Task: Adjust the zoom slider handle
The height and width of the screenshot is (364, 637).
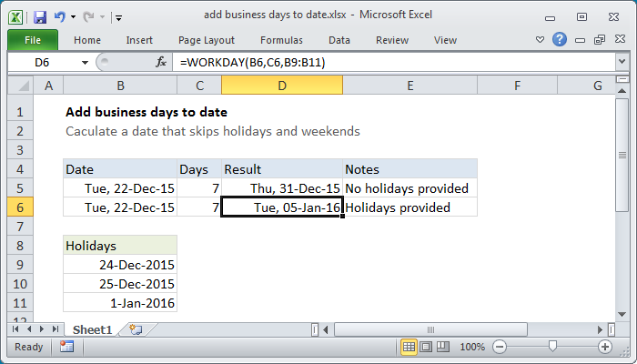Action: click(x=552, y=347)
